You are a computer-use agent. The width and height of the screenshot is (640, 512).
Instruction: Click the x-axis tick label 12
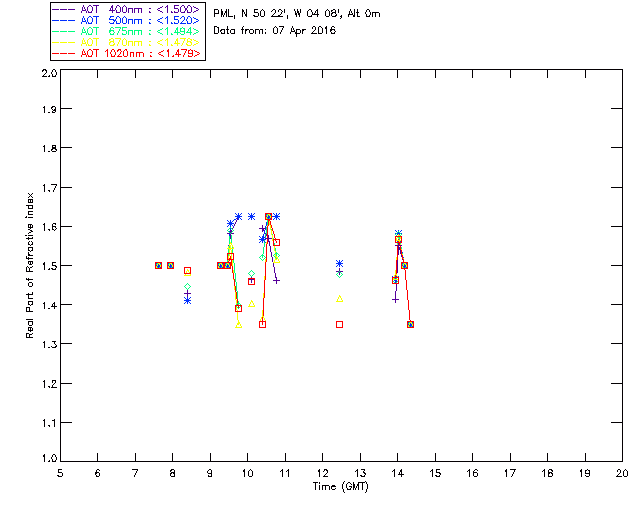click(322, 473)
